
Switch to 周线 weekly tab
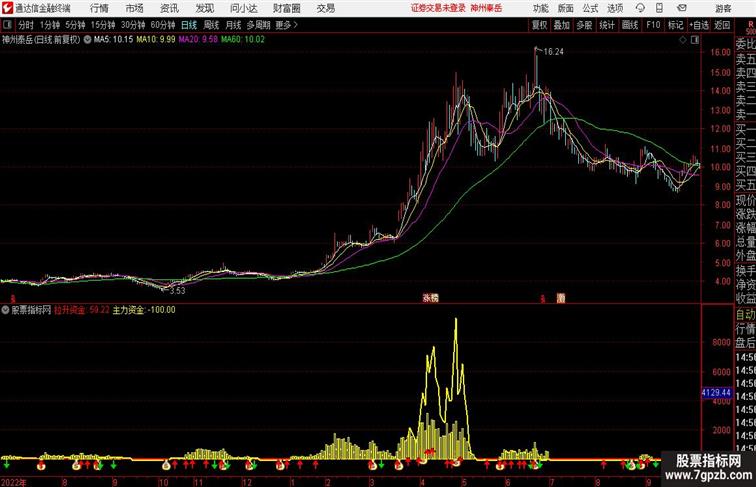click(x=211, y=25)
